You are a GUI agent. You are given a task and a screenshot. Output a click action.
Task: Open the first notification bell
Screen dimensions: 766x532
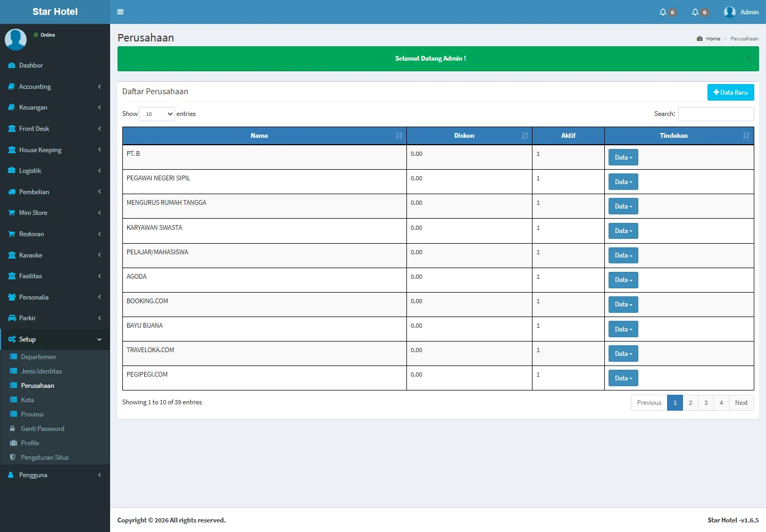663,12
